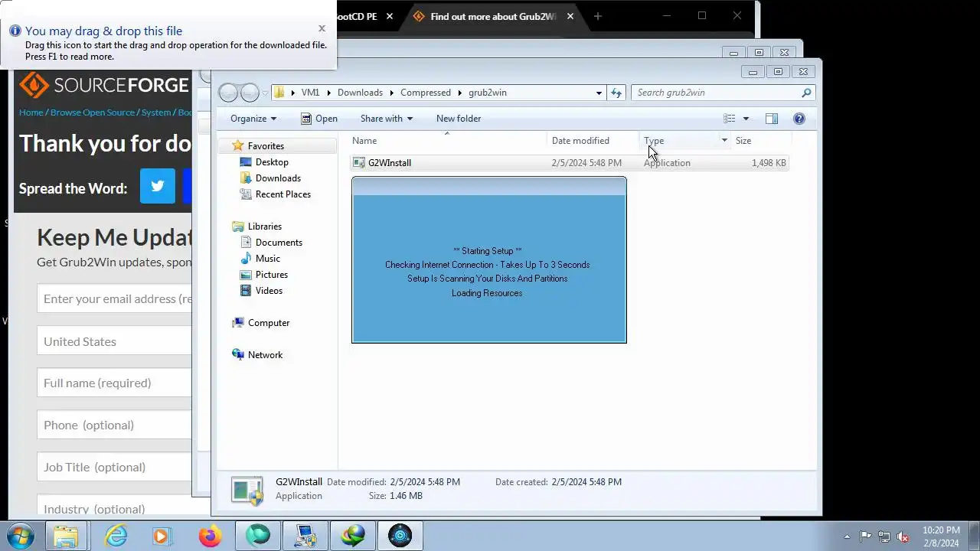980x551 pixels.
Task: Open the Share with dropdown
Action: (x=387, y=119)
